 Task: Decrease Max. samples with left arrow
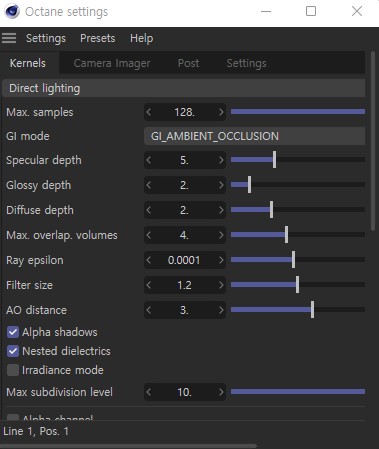[x=149, y=112]
